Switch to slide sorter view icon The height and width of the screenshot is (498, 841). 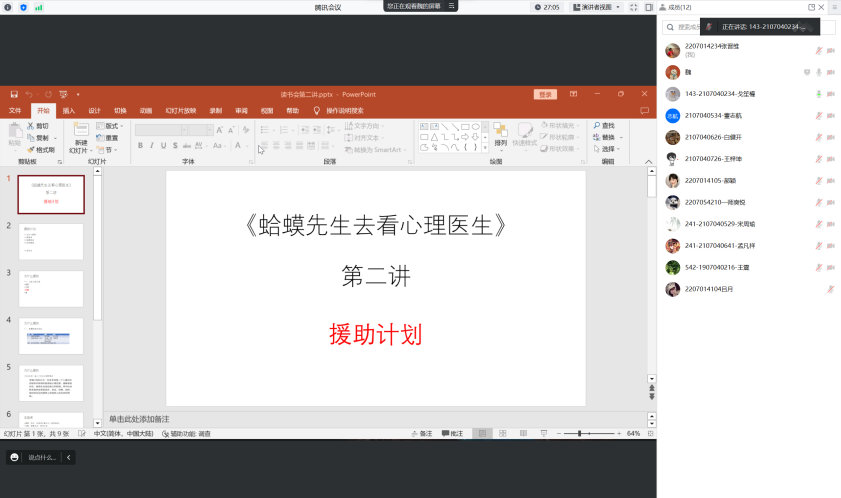click(505, 434)
